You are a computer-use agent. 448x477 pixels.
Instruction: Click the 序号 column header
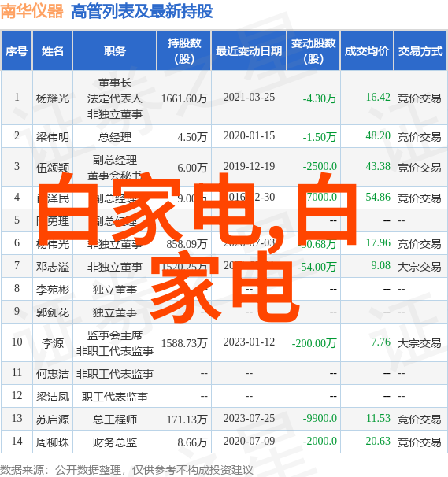click(17, 51)
